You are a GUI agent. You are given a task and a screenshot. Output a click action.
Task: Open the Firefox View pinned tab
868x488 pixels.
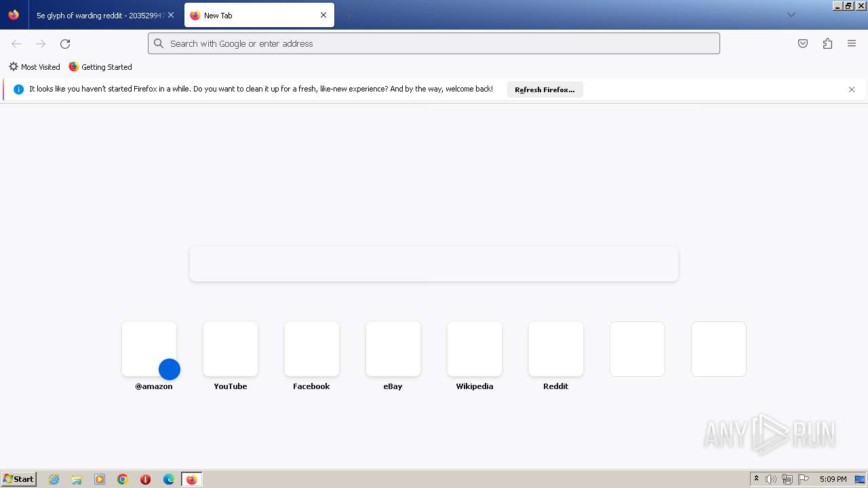point(14,15)
